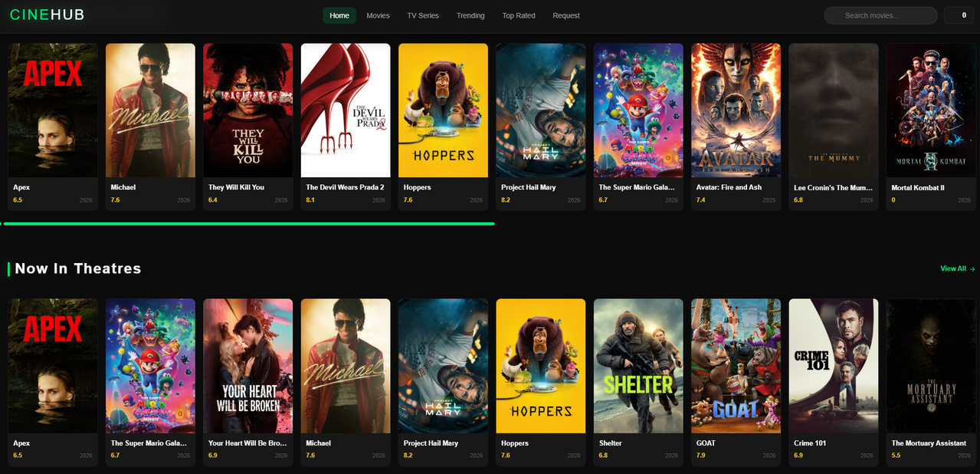Click the 0 counter button in header
Screen dimensions: 980x474
coord(959,15)
